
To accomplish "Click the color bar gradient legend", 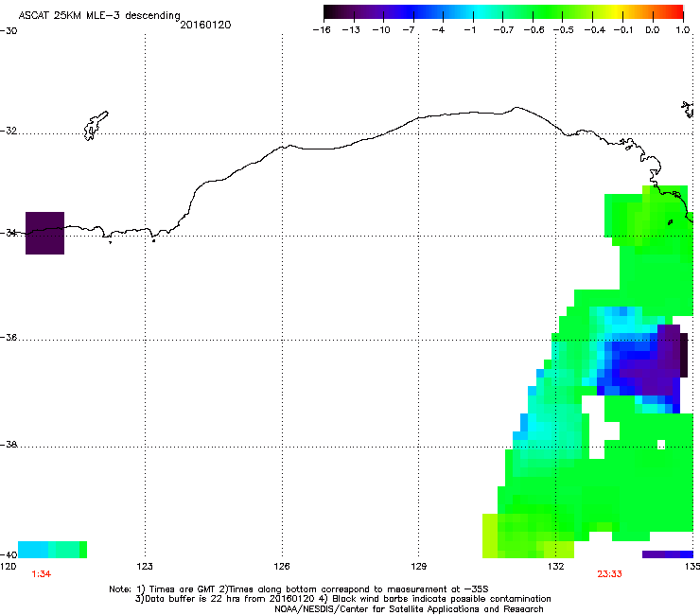I will click(x=503, y=11).
